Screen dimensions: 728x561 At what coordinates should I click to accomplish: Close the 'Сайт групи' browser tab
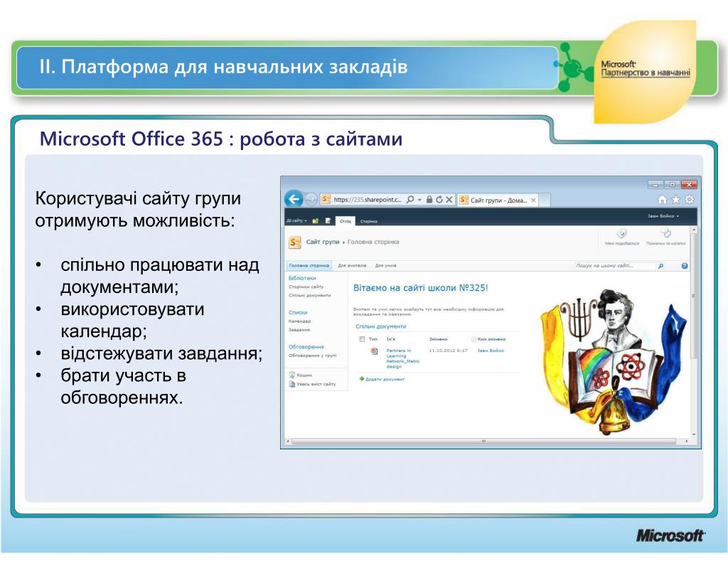533,201
